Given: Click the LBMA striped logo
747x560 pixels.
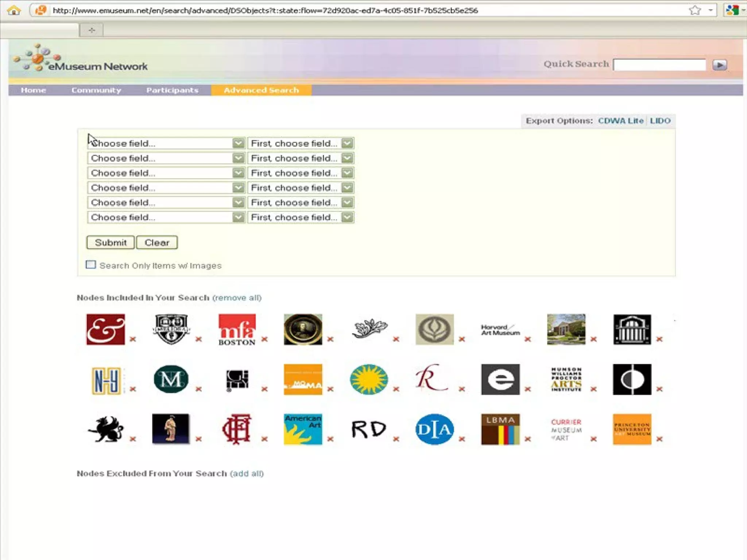Looking at the screenshot, I should 500,429.
